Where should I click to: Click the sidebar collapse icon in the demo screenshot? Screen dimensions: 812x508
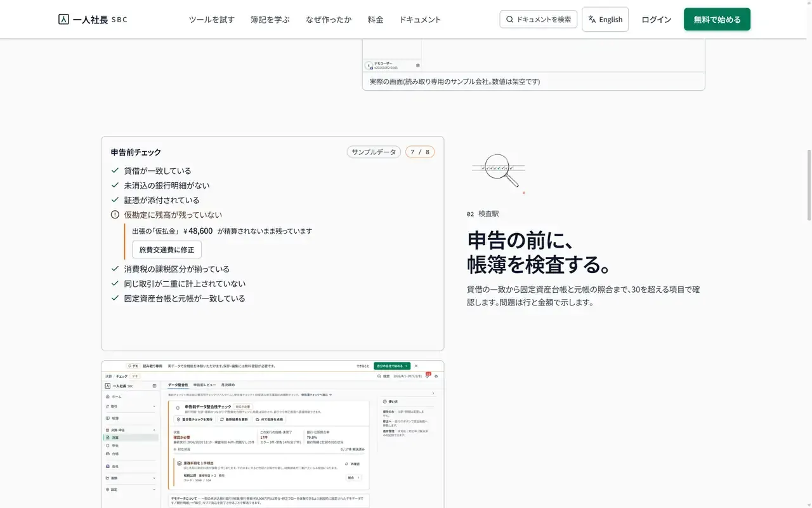[x=154, y=386]
